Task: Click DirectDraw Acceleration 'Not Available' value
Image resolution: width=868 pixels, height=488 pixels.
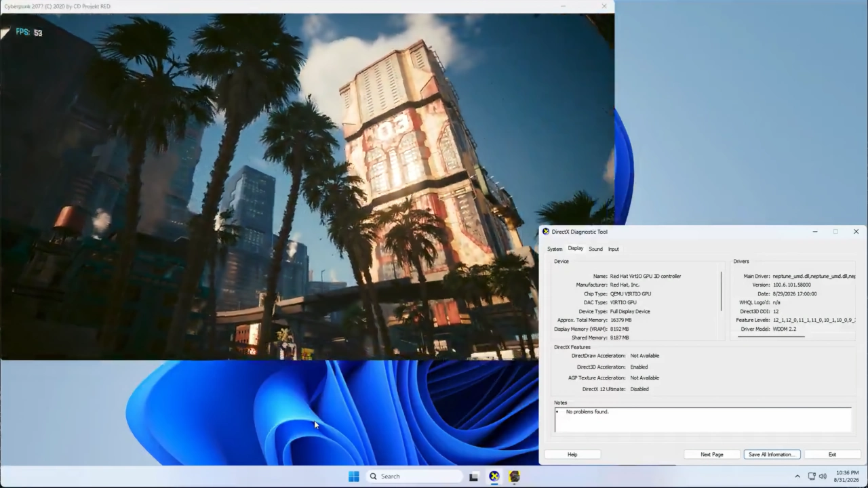Action: [644, 356]
